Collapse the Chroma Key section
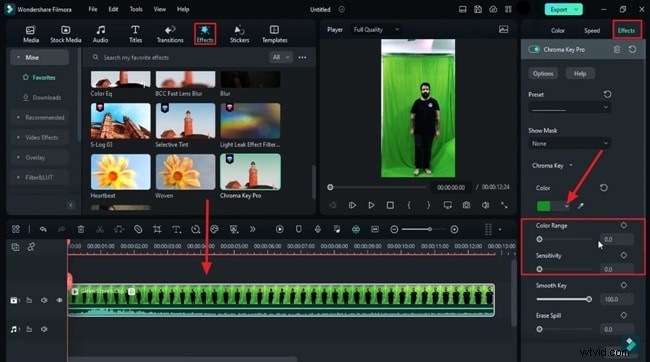This screenshot has height=362, width=650. tap(571, 165)
